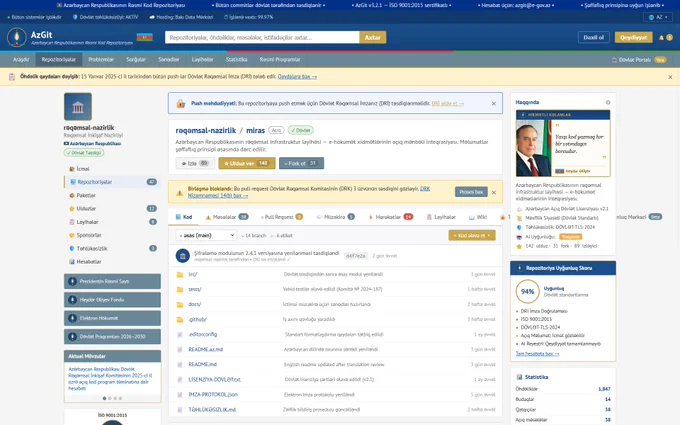Close the Birləşmə bloklandı warning
The height and width of the screenshot is (425, 680).
[494, 192]
